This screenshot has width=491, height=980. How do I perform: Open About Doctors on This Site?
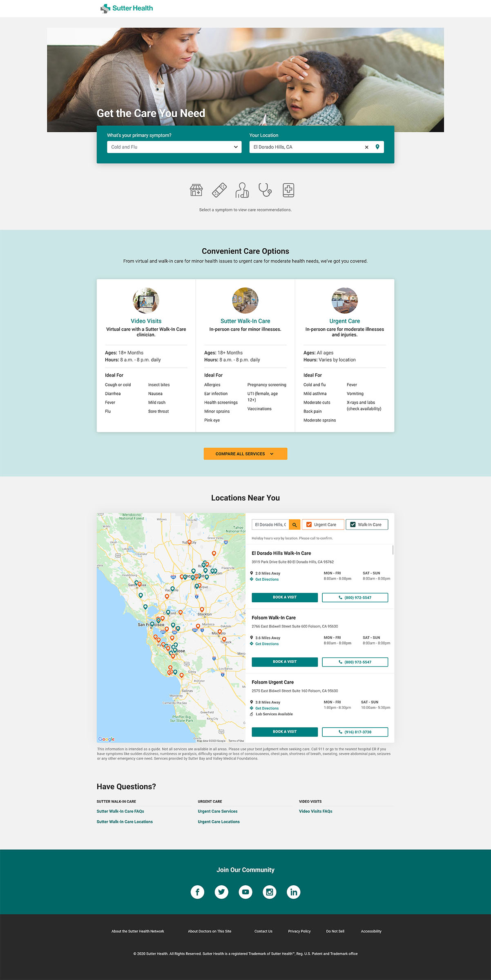click(x=210, y=931)
